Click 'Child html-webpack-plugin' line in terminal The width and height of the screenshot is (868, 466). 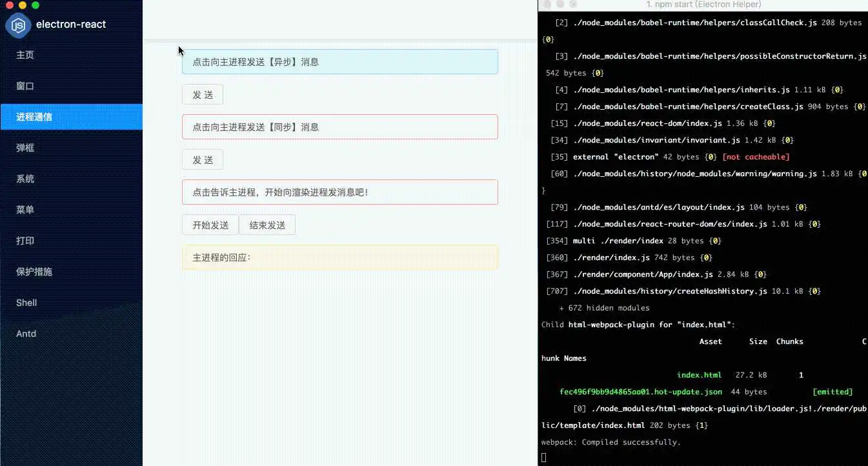(x=638, y=325)
